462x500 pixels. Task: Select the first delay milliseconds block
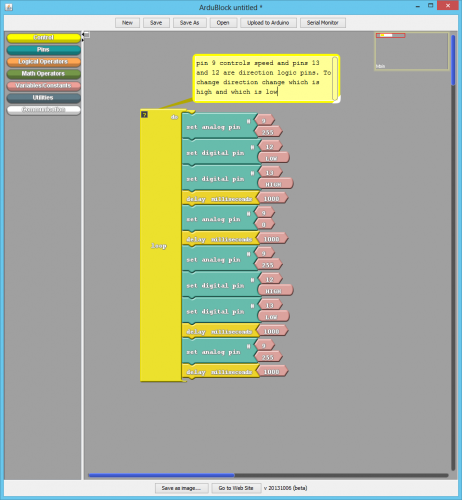220,199
